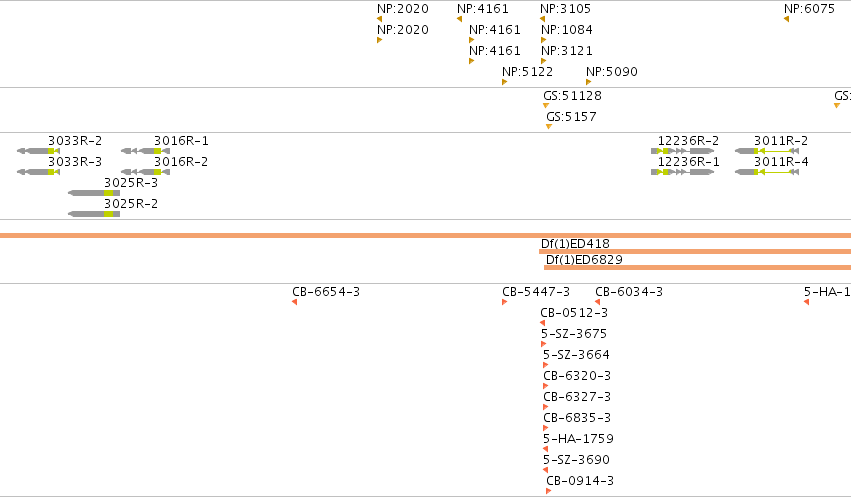Image resolution: width=851 pixels, height=497 pixels.
Task: Click the GS:51128 label
Action: pyautogui.click(x=572, y=96)
